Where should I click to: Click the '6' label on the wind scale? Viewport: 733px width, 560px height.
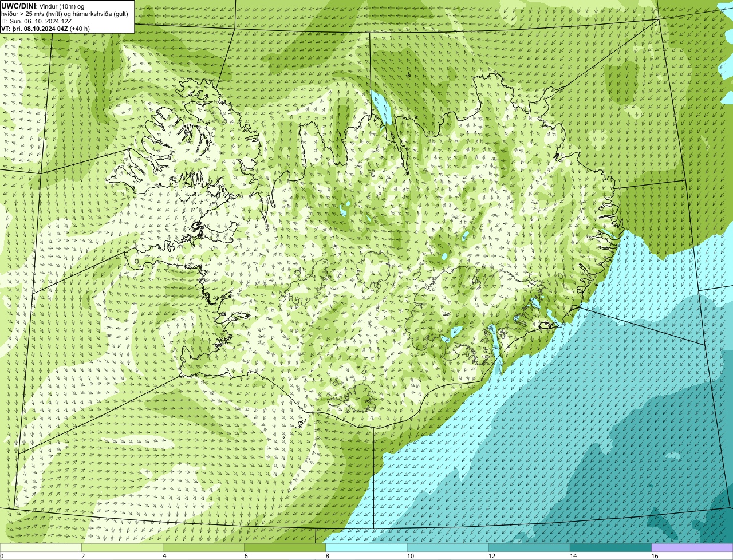pos(246,556)
